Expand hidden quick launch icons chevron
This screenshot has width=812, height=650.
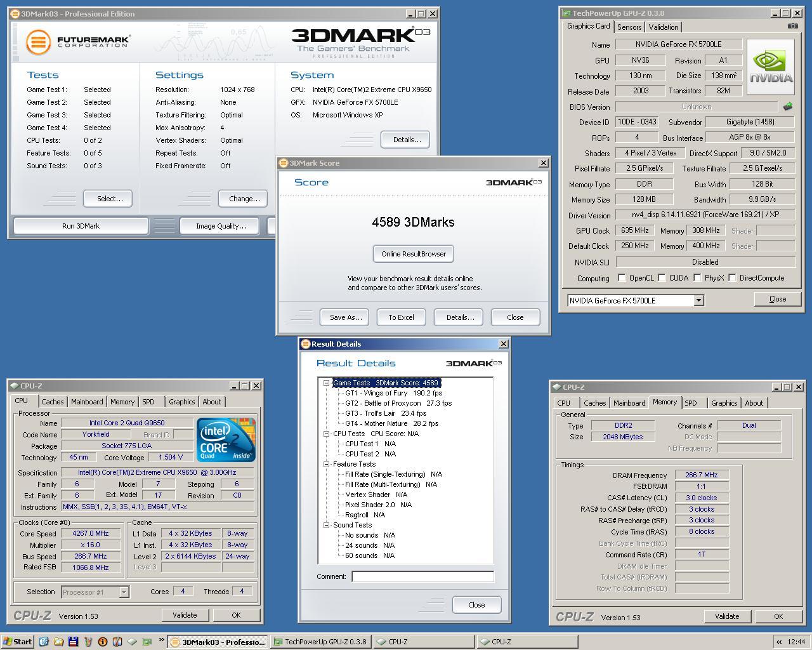point(161,640)
